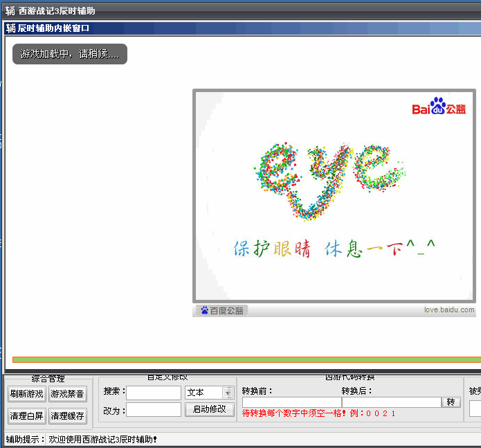Click the 刷新游戏 button
The image size is (481, 448).
(x=26, y=394)
